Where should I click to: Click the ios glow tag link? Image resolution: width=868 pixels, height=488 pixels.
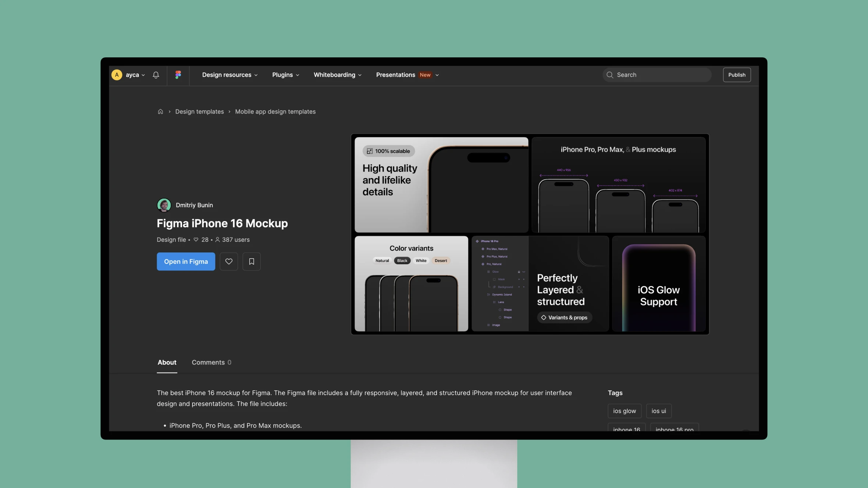pos(624,411)
